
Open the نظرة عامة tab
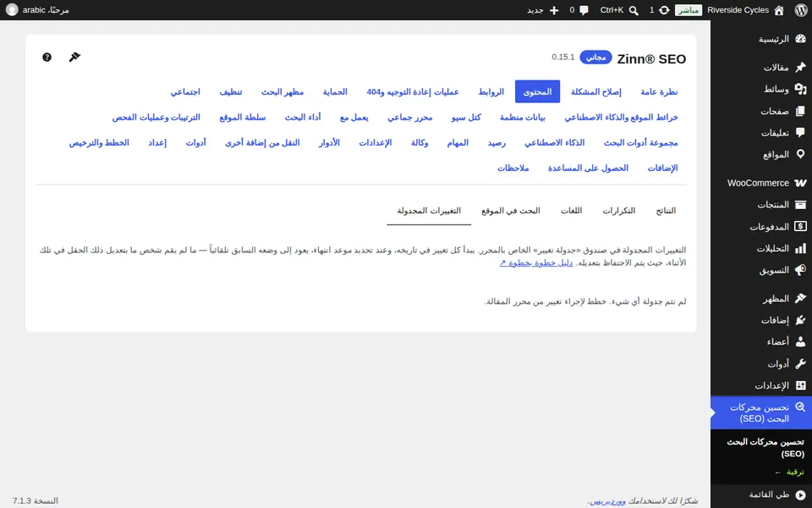point(659,91)
